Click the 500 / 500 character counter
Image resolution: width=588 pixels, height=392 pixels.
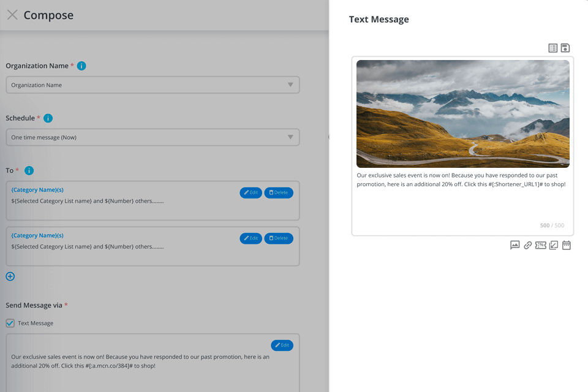point(552,225)
